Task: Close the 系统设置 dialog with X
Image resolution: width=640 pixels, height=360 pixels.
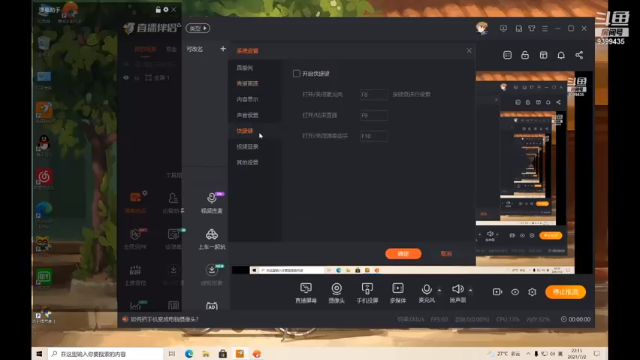Action: (469, 51)
